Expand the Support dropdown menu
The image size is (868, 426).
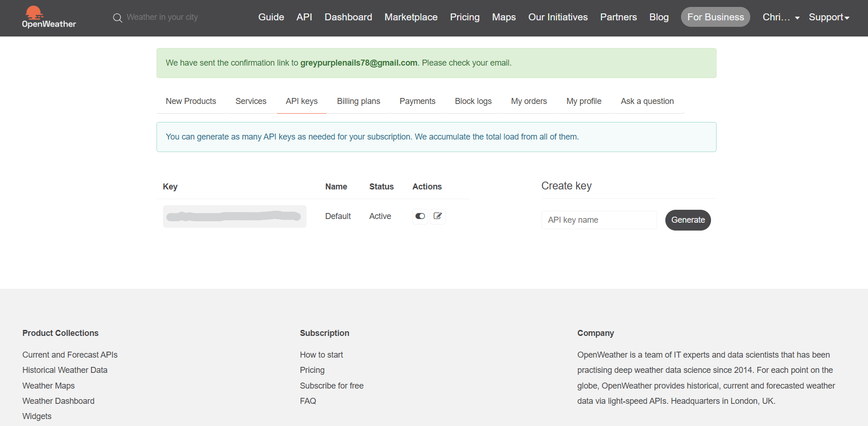coord(829,18)
